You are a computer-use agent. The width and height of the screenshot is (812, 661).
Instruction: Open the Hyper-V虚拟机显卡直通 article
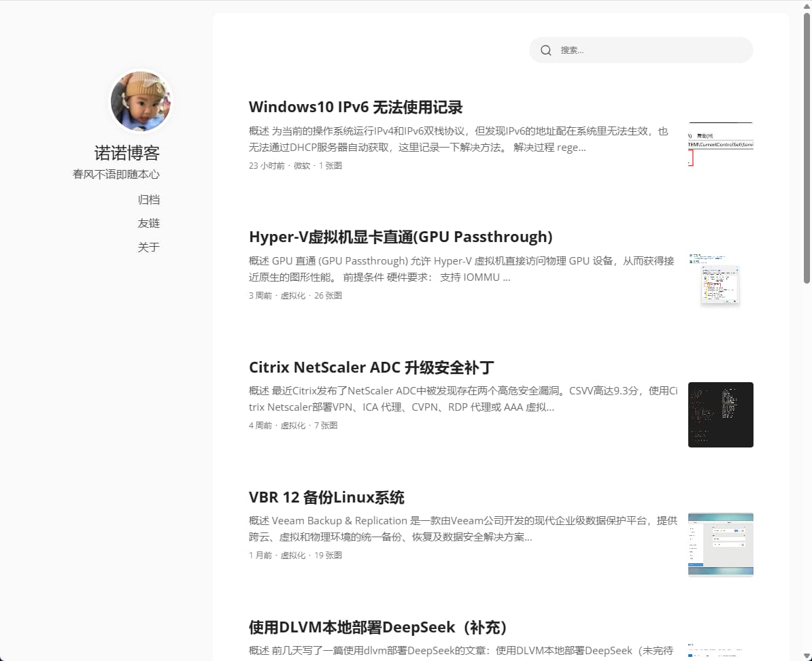401,237
